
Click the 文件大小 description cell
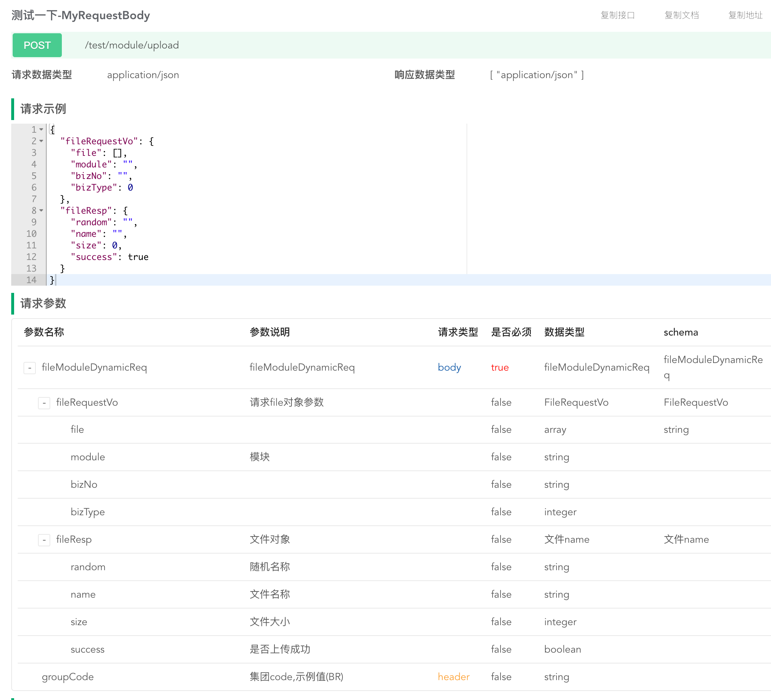pyautogui.click(x=269, y=622)
